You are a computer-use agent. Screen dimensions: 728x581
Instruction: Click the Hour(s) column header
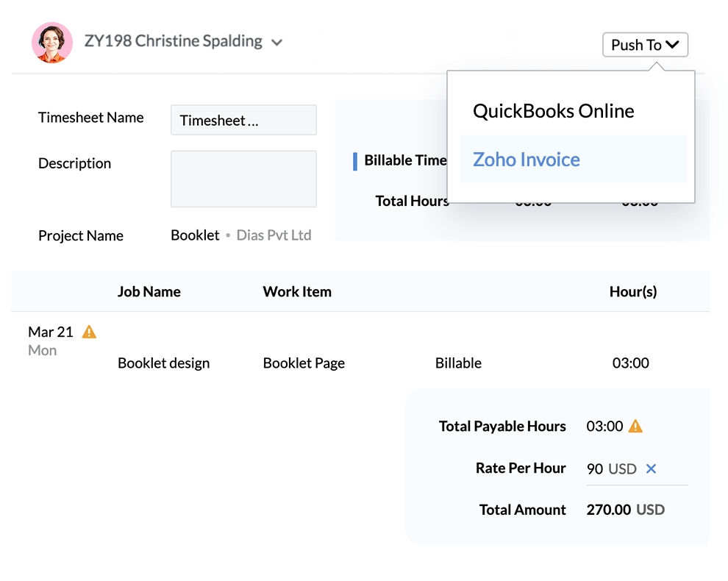tap(633, 292)
